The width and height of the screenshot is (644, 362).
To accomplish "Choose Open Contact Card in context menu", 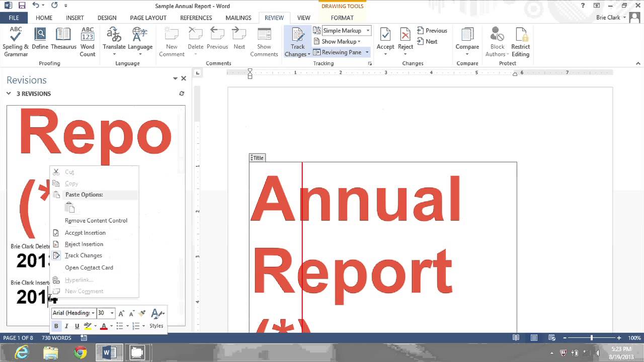I will coord(89,268).
